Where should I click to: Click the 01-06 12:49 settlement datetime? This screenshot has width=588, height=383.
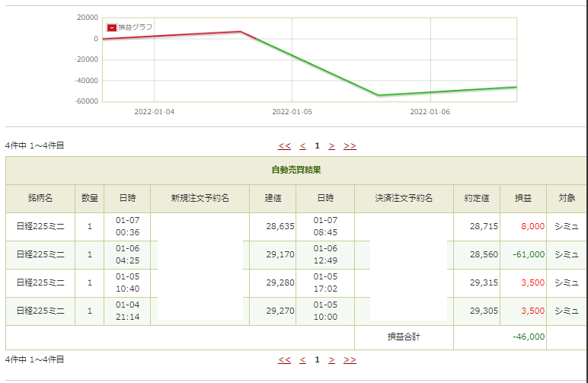tap(325, 254)
